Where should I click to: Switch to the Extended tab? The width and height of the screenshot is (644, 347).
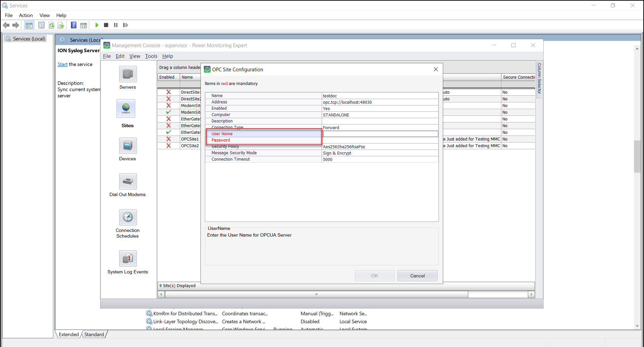pyautogui.click(x=69, y=334)
